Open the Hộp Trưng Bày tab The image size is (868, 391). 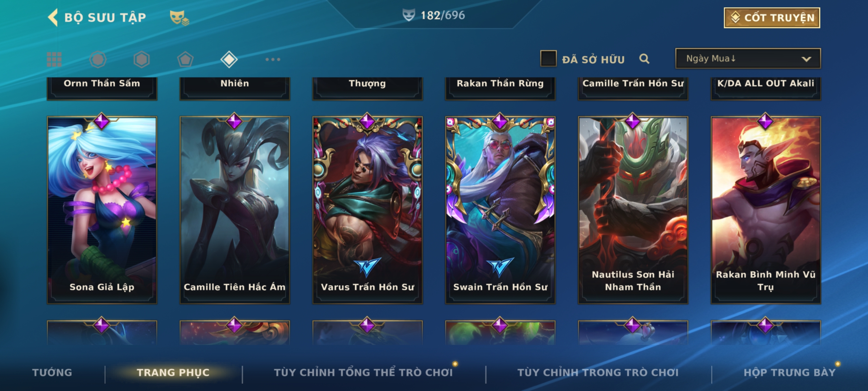click(x=790, y=373)
